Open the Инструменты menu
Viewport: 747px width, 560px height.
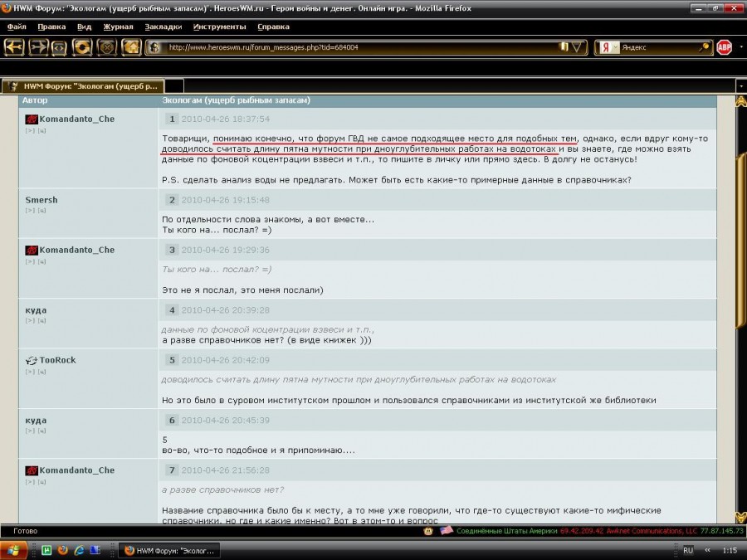coord(219,27)
